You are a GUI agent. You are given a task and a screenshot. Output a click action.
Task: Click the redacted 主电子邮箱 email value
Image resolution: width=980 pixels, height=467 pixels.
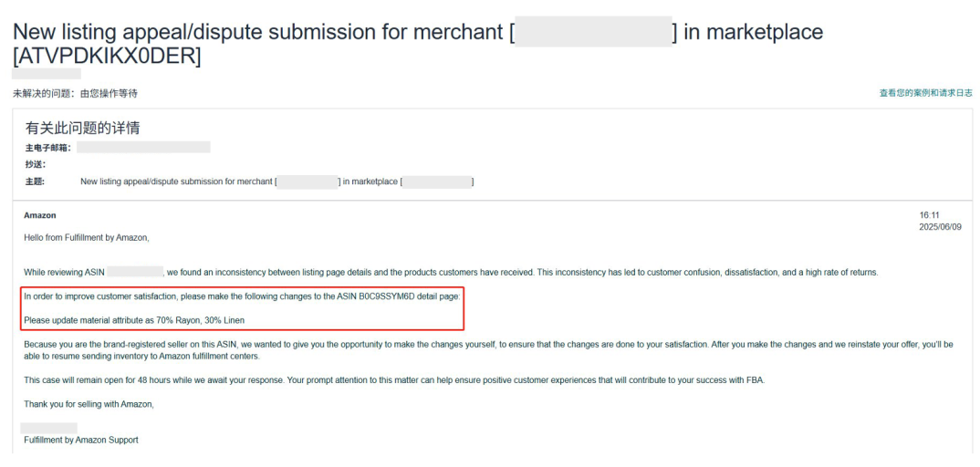pyautogui.click(x=143, y=147)
